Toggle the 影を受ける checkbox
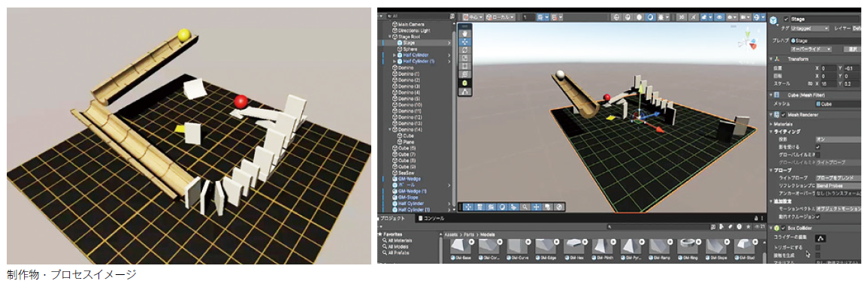Viewport: 868px width, 287px height. [x=818, y=147]
